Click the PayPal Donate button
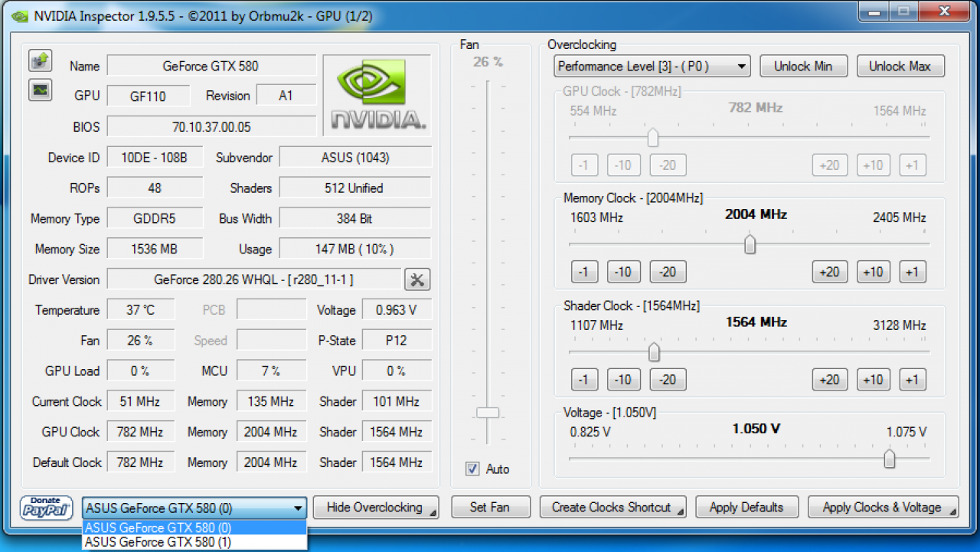Image resolution: width=980 pixels, height=552 pixels. pyautogui.click(x=47, y=507)
